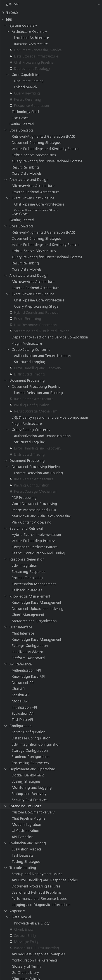Open the Frontend Architecture page
The image size is (102, 980).
(31, 38)
